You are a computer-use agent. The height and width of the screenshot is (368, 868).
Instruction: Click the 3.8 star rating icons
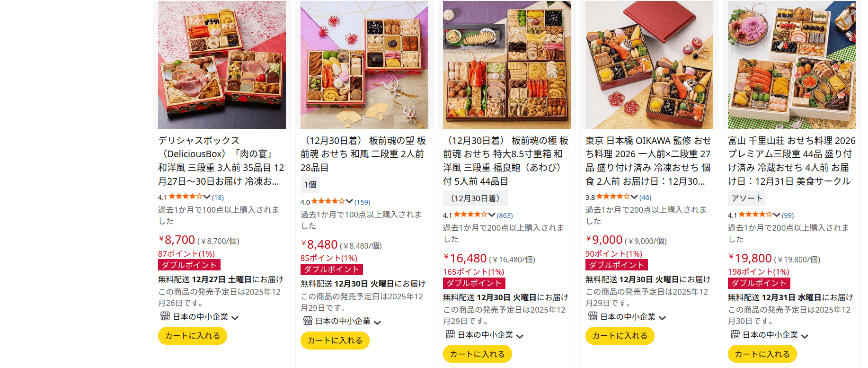click(x=613, y=197)
